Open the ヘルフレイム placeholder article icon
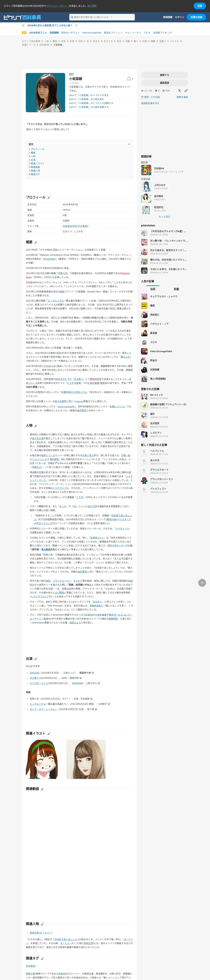Screen dimensions: 210x980 144,452
